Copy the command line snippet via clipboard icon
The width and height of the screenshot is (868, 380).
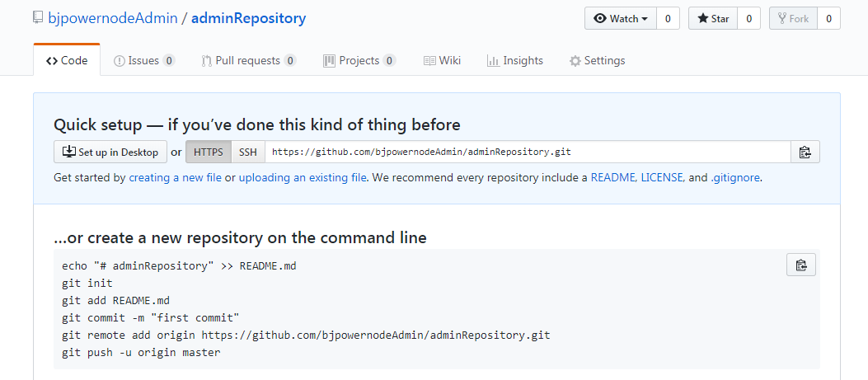pyautogui.click(x=800, y=265)
